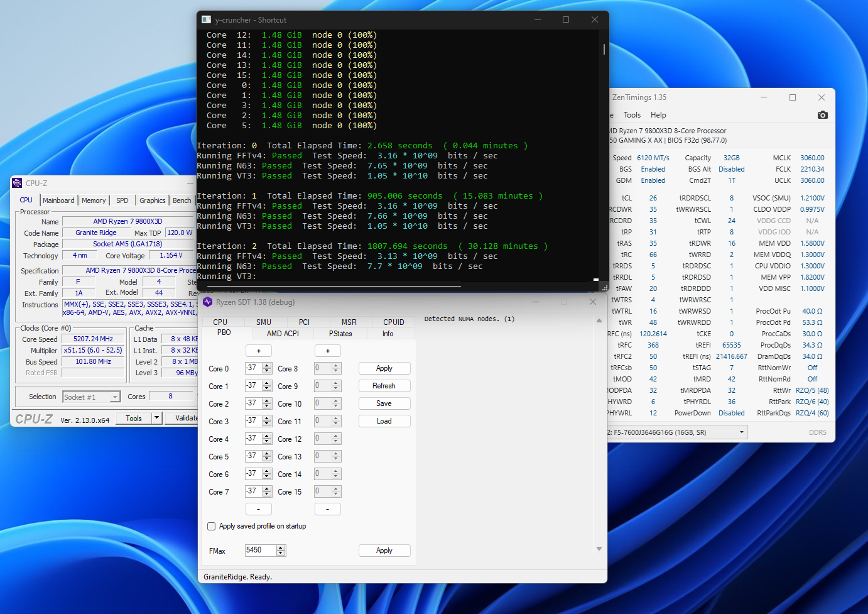Increase Core 0 offset with up arrow
Viewport: 868px width, 614px height.
(x=267, y=366)
